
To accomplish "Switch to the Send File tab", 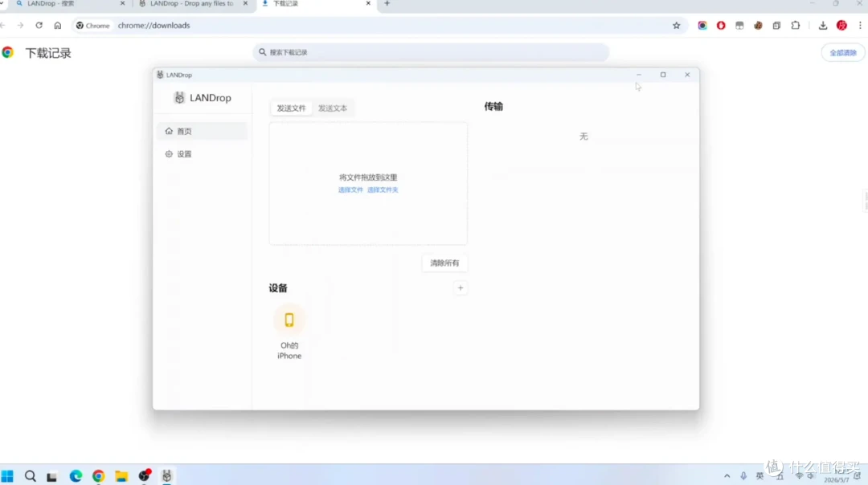I will (x=291, y=108).
